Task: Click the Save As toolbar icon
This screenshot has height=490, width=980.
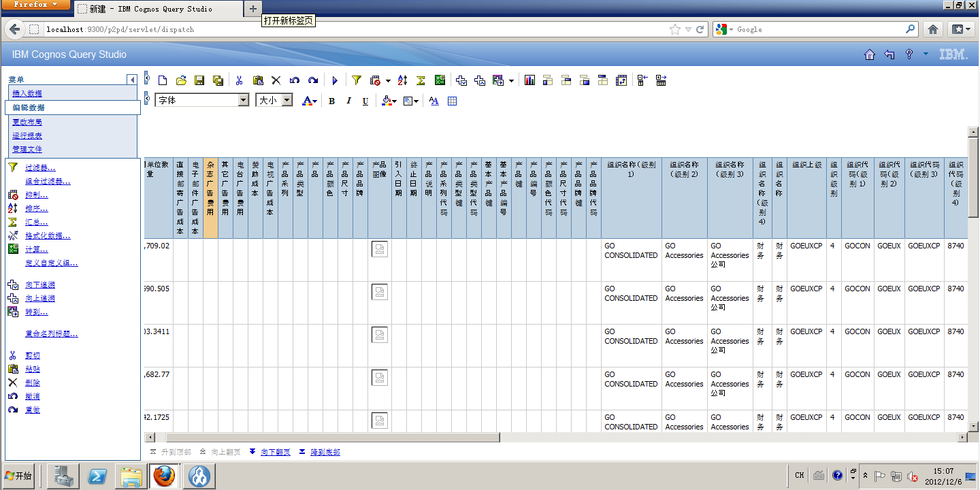Action: click(x=218, y=80)
